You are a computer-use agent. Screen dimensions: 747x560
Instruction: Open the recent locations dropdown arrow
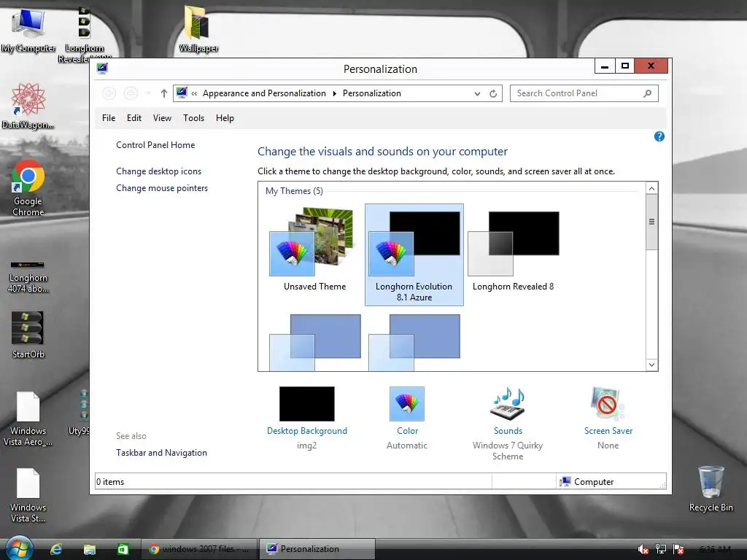coord(148,93)
